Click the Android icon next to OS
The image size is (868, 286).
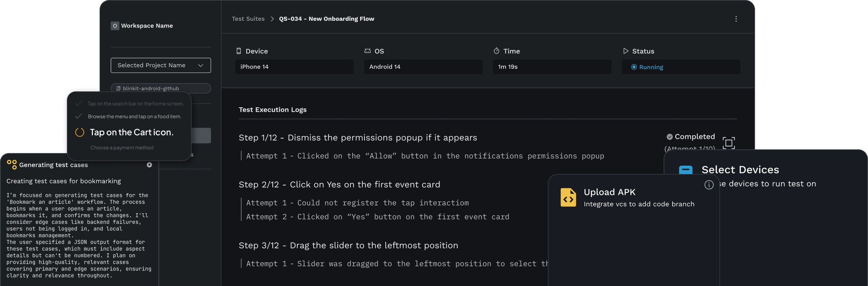point(368,51)
